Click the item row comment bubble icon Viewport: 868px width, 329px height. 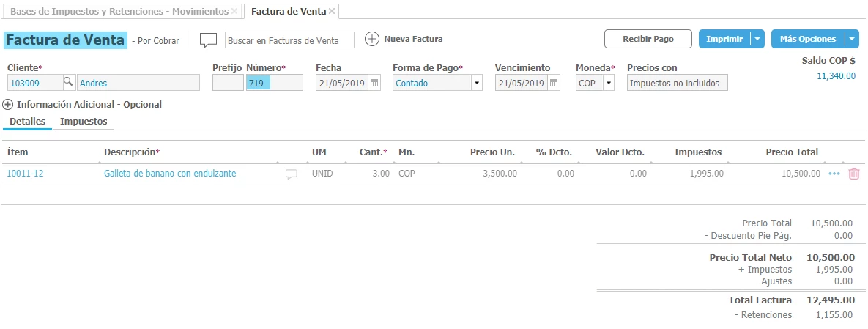291,174
